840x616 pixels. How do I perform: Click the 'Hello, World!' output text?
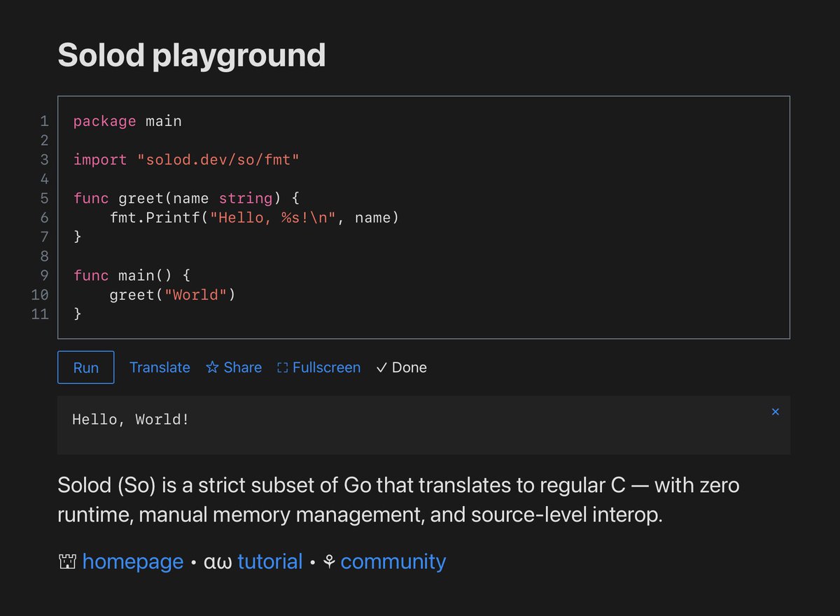pyautogui.click(x=130, y=420)
